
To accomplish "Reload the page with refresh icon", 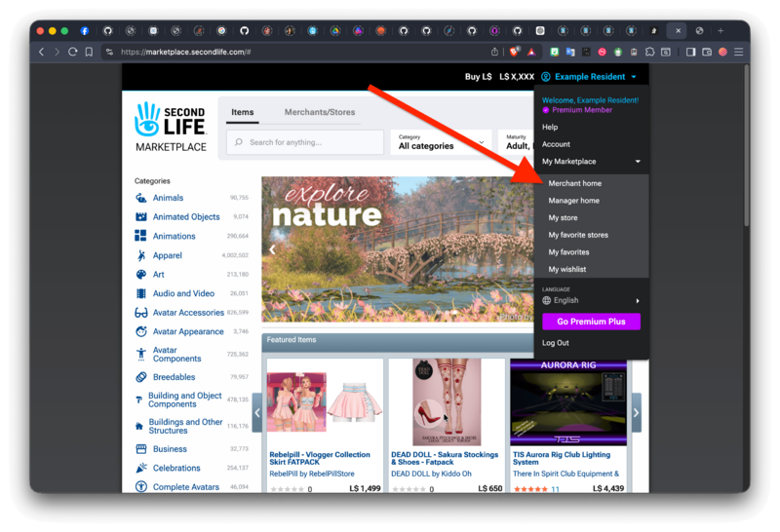I will (72, 52).
